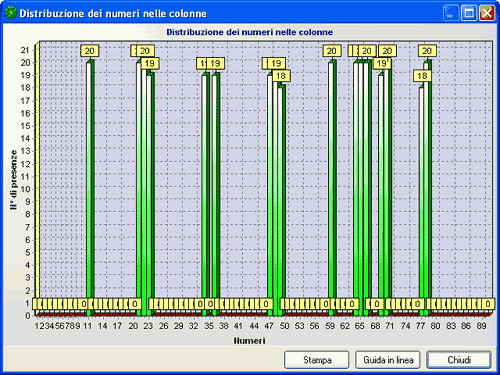
Task: Click x-axis label 32
Action: [193, 326]
